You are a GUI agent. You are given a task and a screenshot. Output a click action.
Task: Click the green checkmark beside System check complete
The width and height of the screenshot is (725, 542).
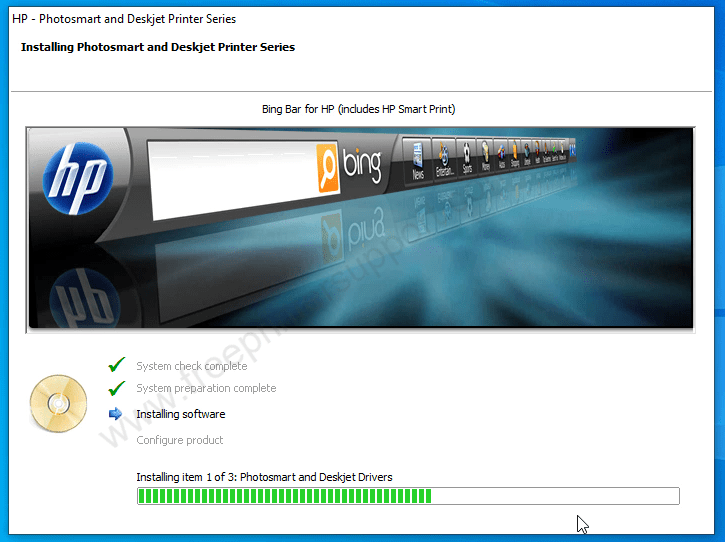[117, 364]
